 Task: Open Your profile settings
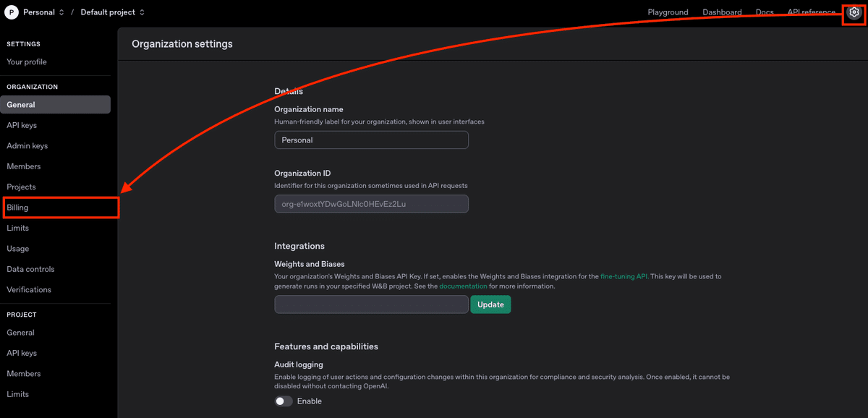pyautogui.click(x=27, y=62)
